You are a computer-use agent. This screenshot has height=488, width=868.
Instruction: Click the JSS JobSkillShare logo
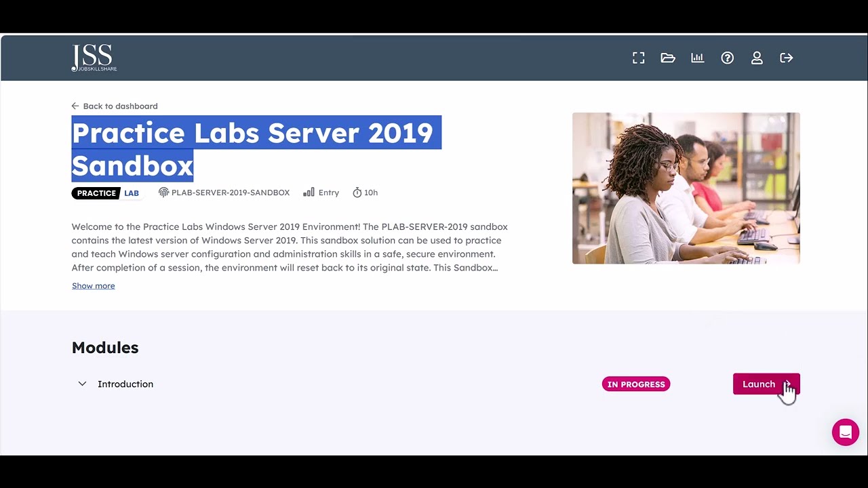pyautogui.click(x=94, y=58)
